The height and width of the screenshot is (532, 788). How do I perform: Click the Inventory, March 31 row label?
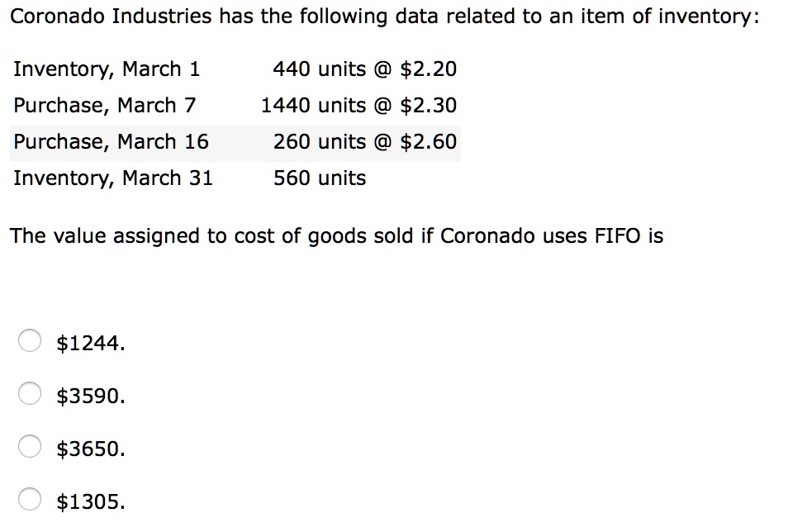[x=113, y=178]
